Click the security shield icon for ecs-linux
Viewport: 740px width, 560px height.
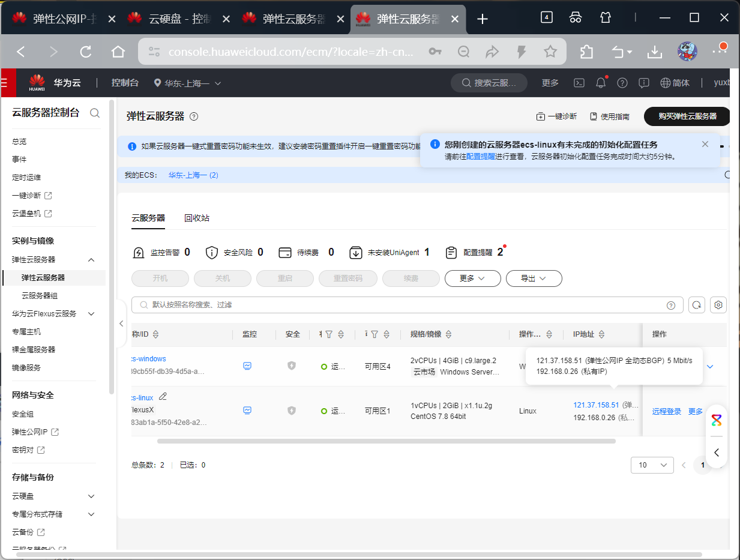(x=292, y=411)
